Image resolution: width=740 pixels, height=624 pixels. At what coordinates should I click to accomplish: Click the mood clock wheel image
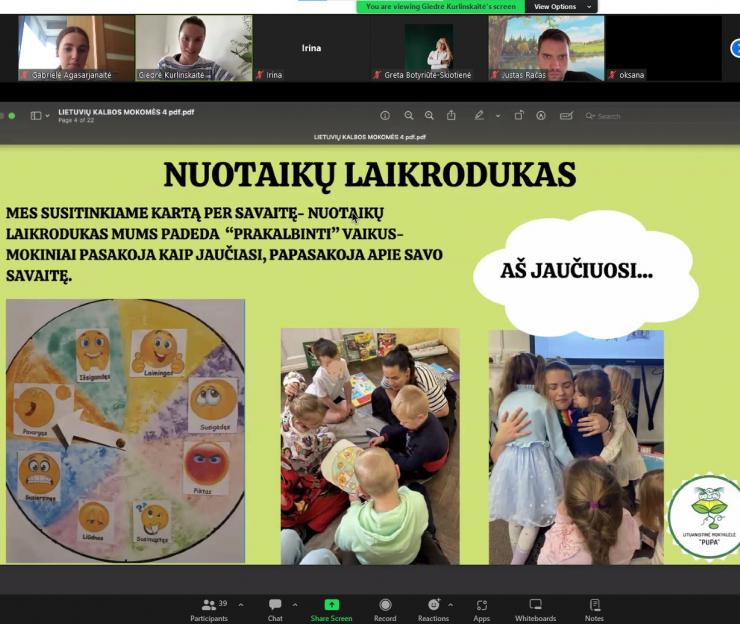tap(126, 430)
